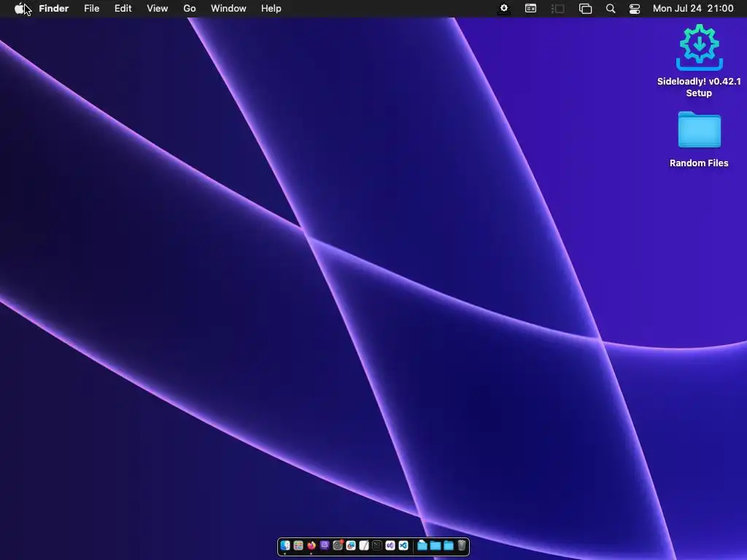747x560 pixels.
Task: Click the dimmed Stage Manager menu bar icon
Action: pos(558,9)
